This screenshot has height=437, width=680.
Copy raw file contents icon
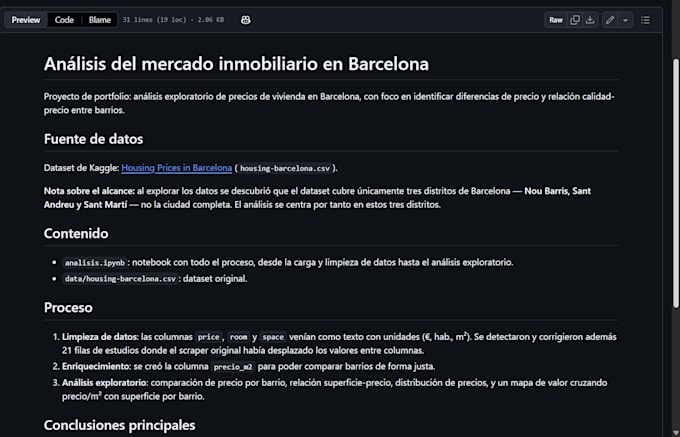(x=575, y=20)
